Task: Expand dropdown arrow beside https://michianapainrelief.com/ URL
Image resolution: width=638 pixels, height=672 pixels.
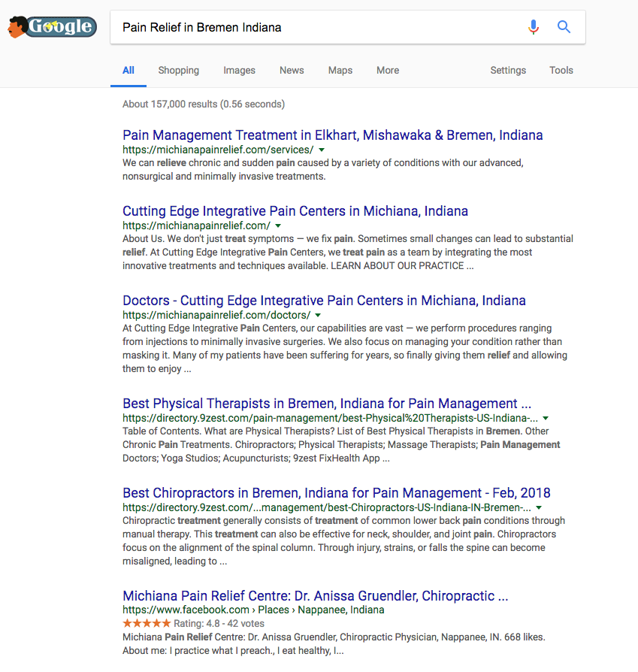Action: [278, 226]
